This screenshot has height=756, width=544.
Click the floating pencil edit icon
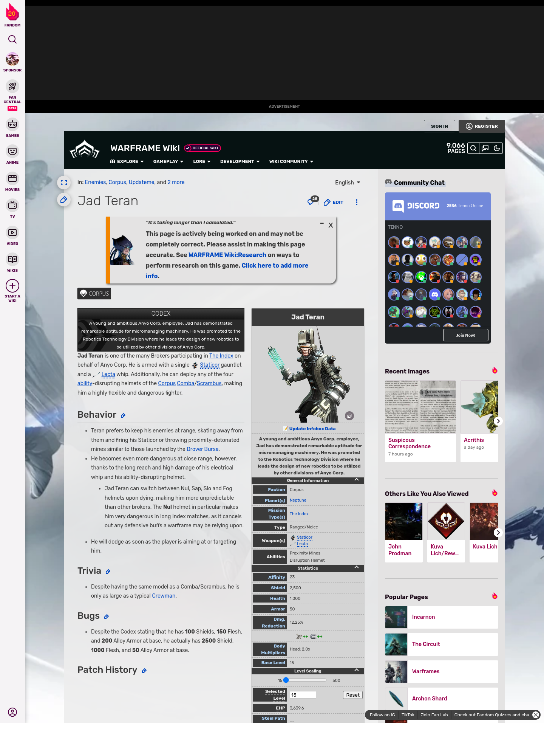point(64,200)
